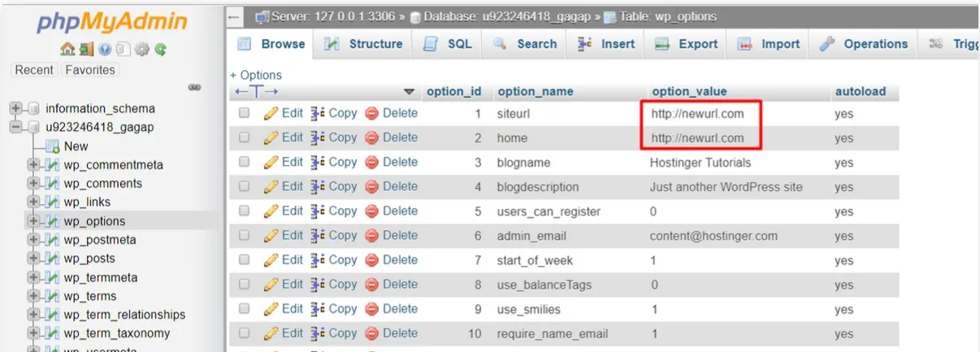980x352 pixels.
Task: Expand the wp_posts tree node
Action: (34, 259)
